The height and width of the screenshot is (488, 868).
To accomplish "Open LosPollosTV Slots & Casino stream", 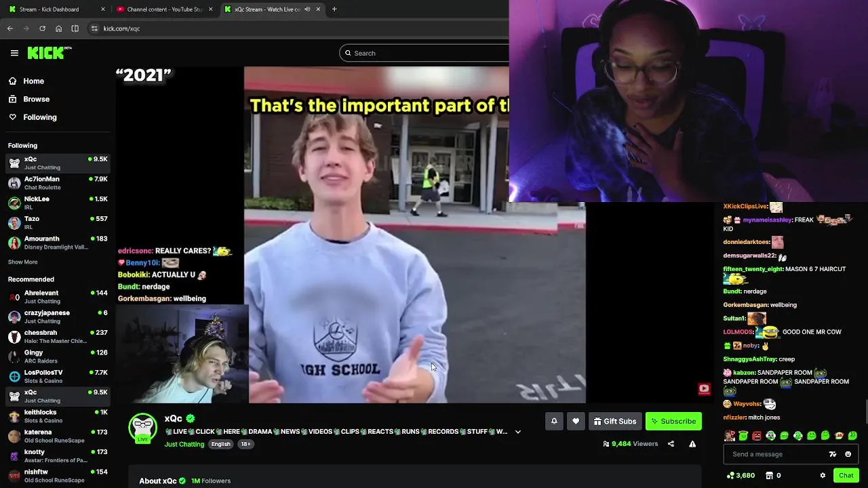I will click(58, 376).
